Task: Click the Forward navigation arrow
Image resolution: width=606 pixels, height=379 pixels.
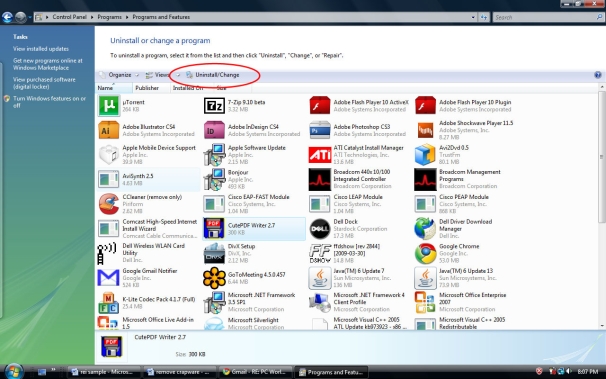Action: coord(20,17)
